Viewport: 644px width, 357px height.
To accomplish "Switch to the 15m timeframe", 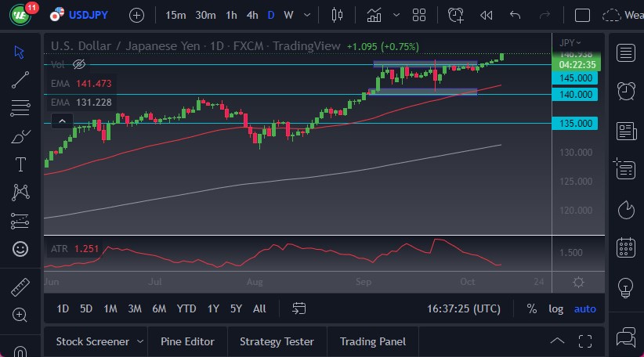I will [175, 15].
